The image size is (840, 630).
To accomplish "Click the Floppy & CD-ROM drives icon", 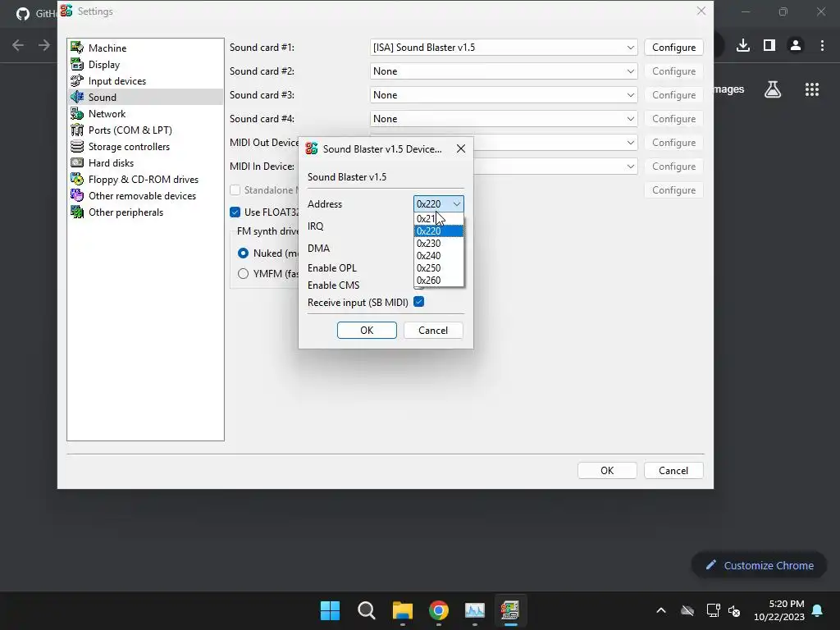I will (77, 180).
